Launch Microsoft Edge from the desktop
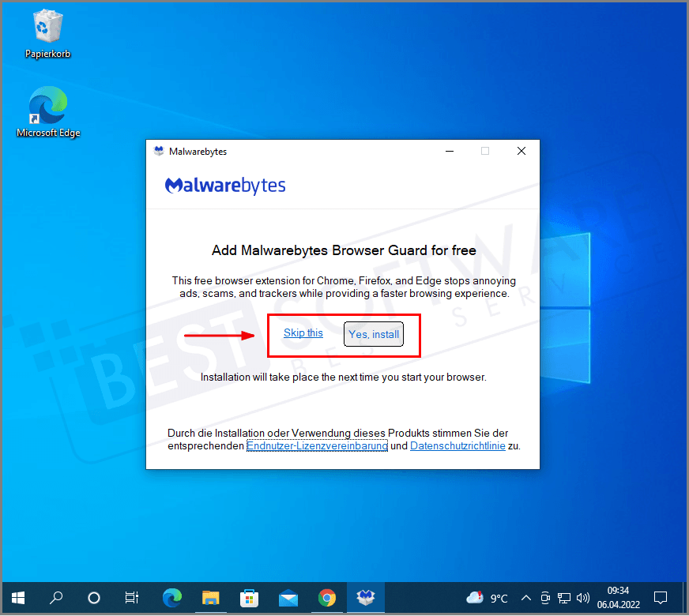Image resolution: width=689 pixels, height=616 pixels. 47,103
